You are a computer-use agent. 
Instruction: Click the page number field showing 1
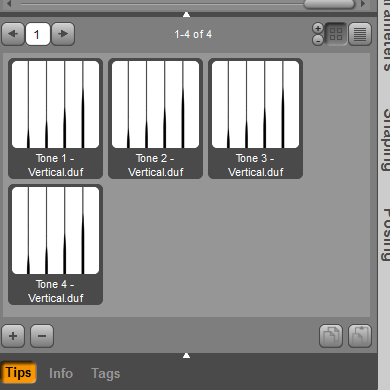click(38, 34)
